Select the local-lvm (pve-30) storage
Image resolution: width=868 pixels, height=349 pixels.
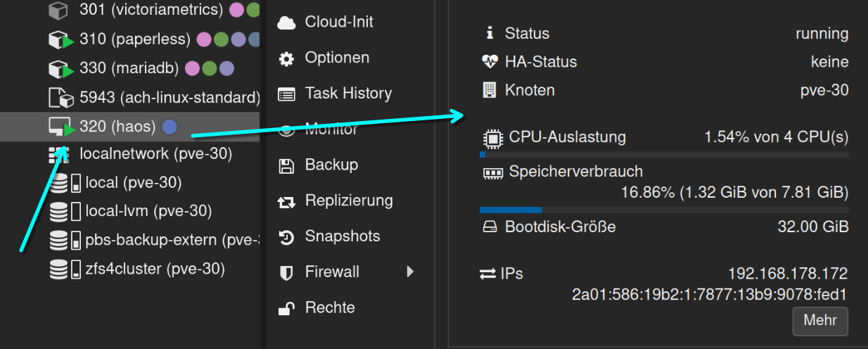[x=148, y=211]
